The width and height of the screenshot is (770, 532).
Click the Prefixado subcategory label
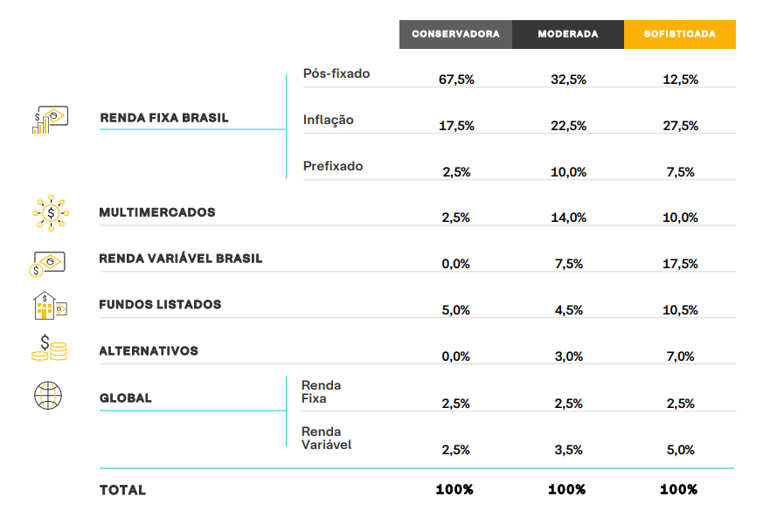(333, 166)
